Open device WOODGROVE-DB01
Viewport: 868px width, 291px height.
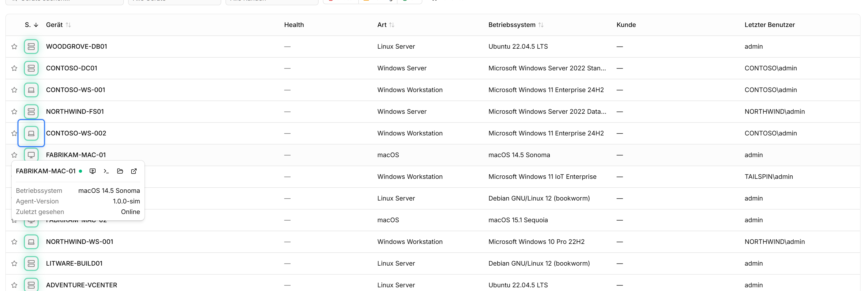(76, 47)
